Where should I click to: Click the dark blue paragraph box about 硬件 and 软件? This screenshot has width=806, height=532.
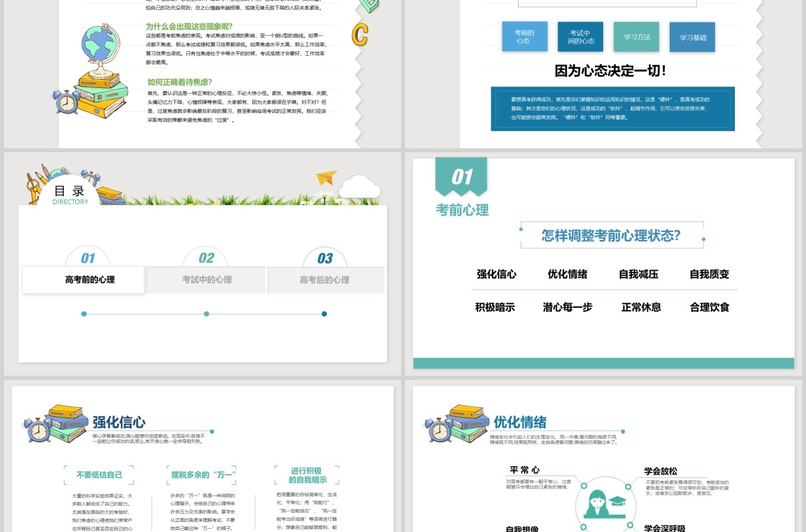click(612, 108)
